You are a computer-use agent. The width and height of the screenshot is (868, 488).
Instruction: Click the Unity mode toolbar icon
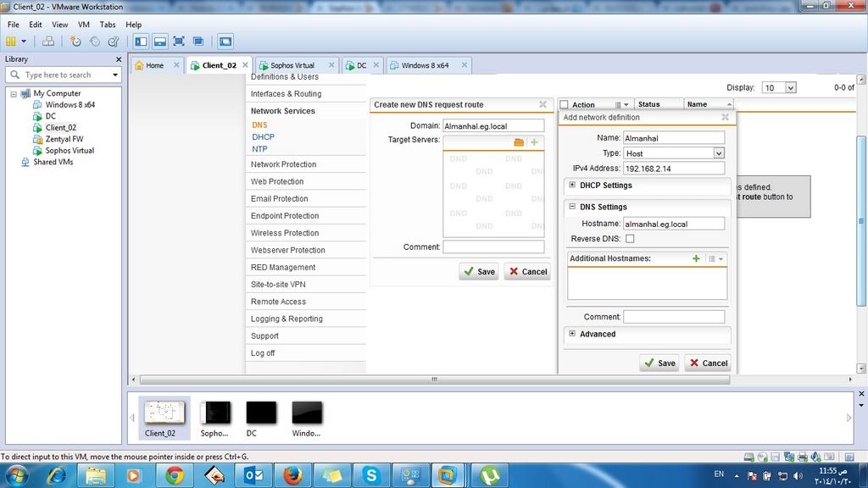tap(198, 42)
